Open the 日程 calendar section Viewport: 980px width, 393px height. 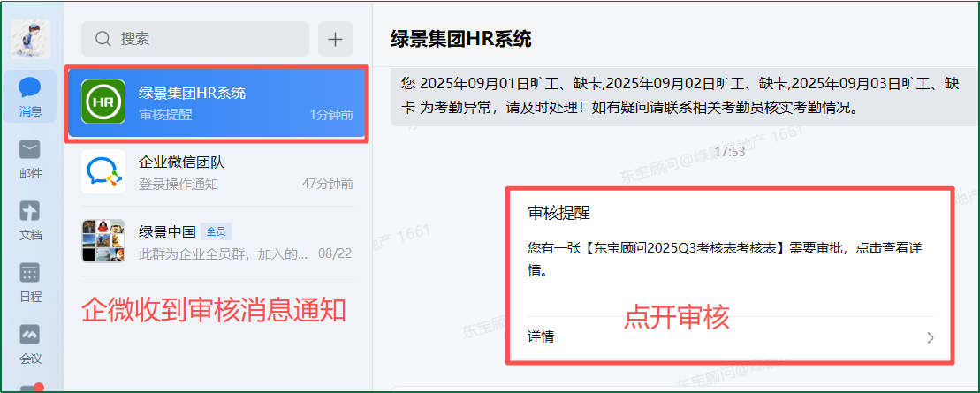click(31, 281)
